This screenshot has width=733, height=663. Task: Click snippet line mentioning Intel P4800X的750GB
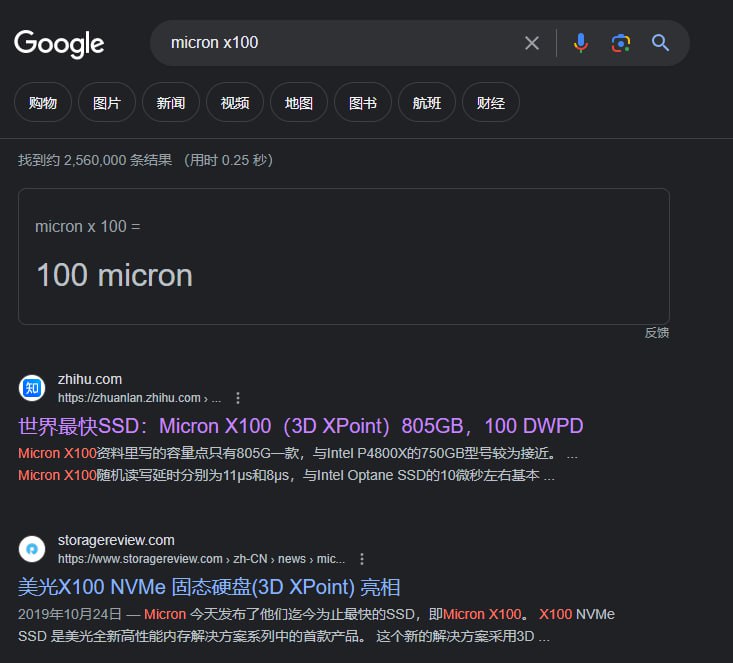pyautogui.click(x=297, y=453)
